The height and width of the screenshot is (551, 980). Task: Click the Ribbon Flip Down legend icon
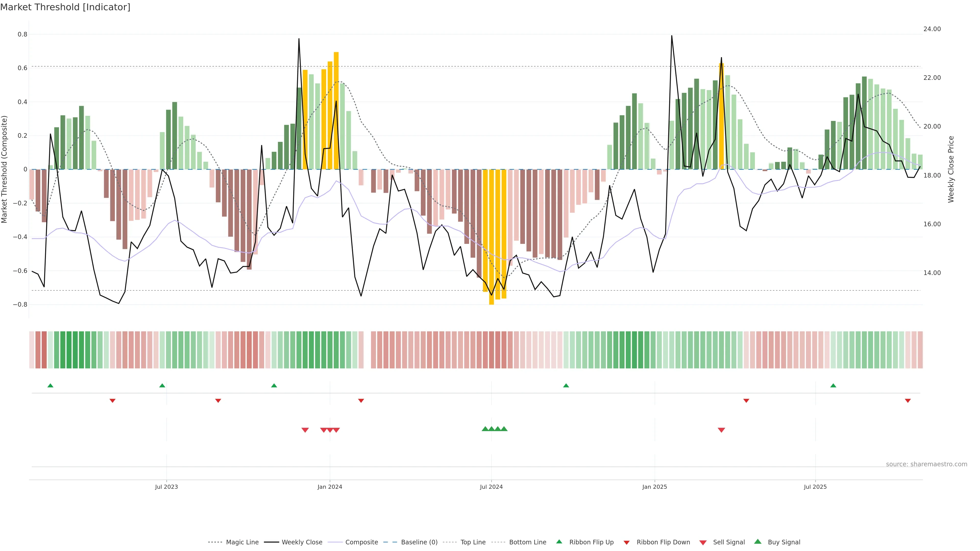click(x=626, y=543)
